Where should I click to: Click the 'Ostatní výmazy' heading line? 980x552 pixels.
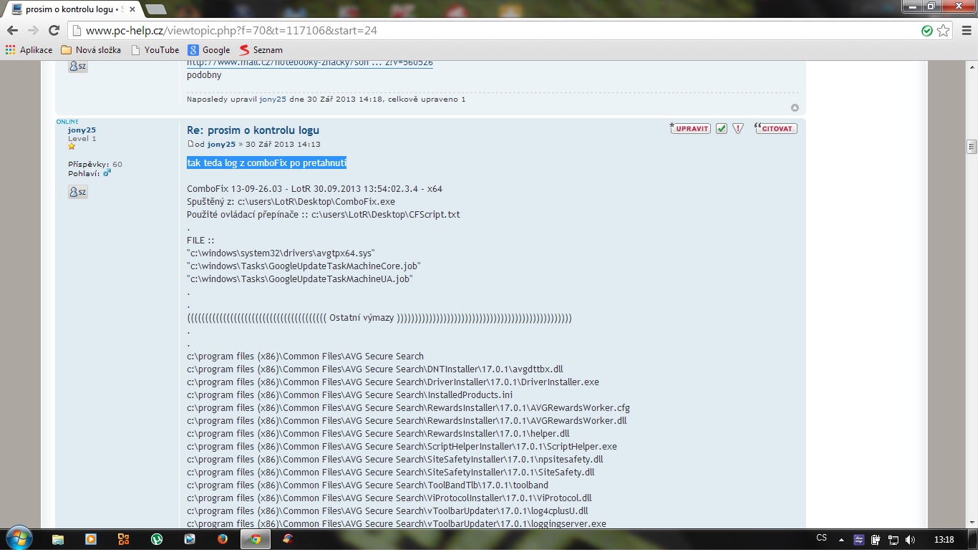tap(379, 318)
